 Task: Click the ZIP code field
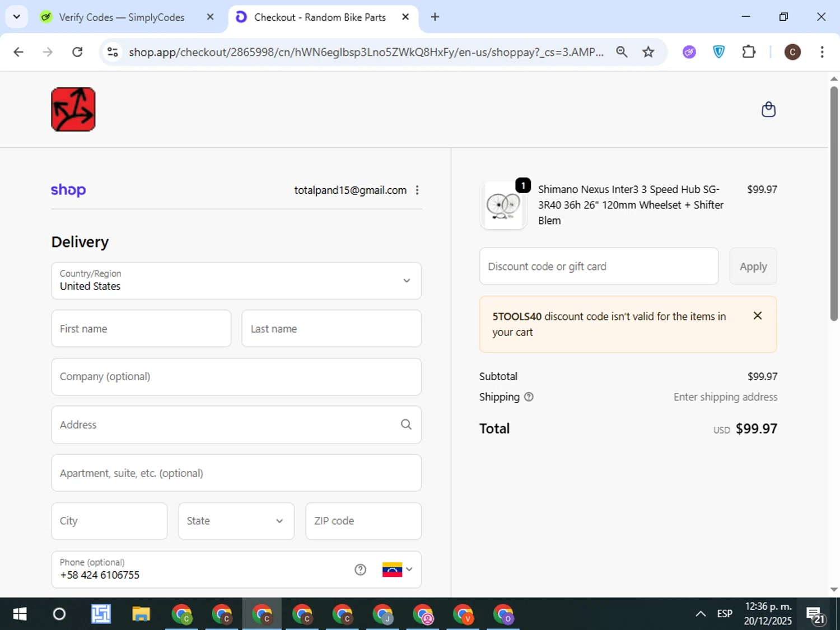pos(363,521)
